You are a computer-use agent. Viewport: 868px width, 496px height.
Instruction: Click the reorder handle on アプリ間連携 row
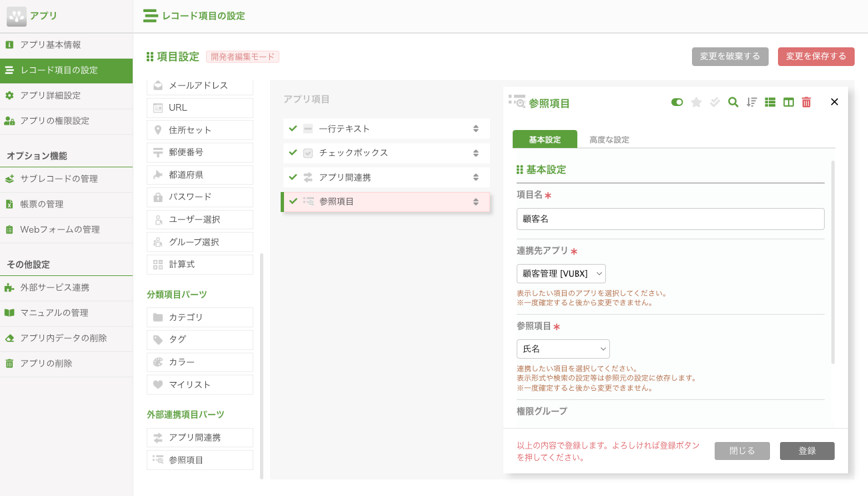pos(476,177)
